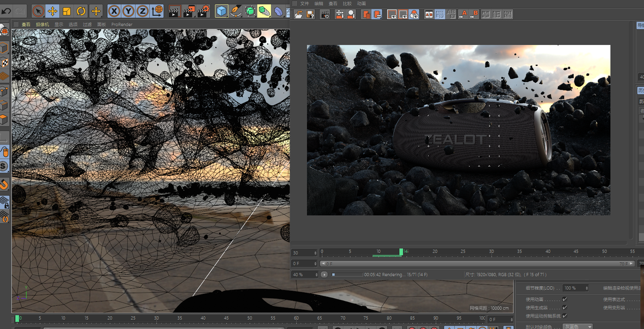Toggle the X axis lock
The width and height of the screenshot is (644, 329).
(115, 11)
